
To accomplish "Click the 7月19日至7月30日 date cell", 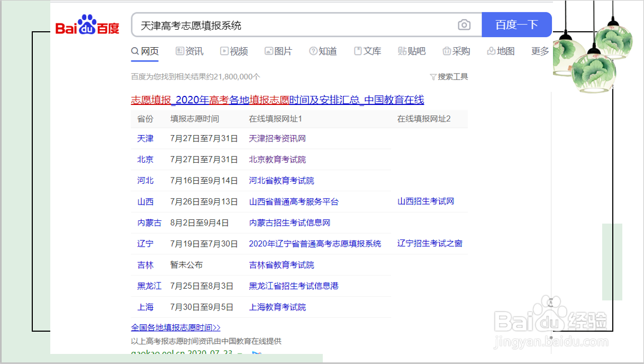I will (204, 244).
